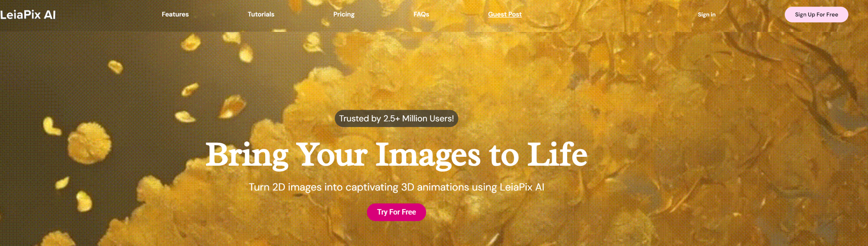This screenshot has width=868, height=246.
Task: View the FAQs section
Action: click(421, 14)
